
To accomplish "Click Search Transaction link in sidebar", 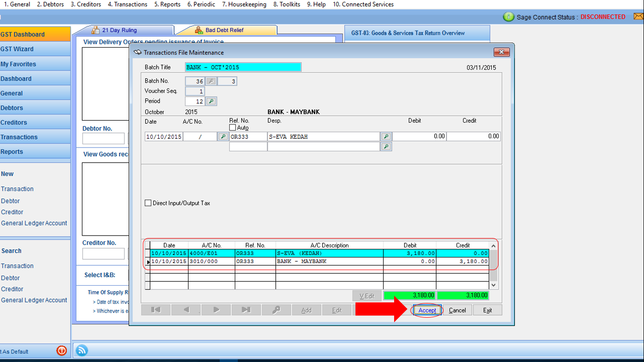I will (x=17, y=266).
